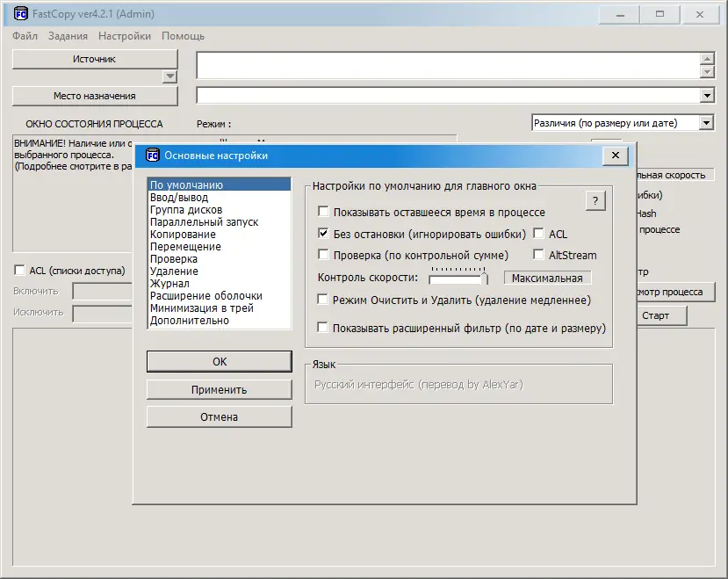
Task: Open the question mark help button
Action: 595,201
